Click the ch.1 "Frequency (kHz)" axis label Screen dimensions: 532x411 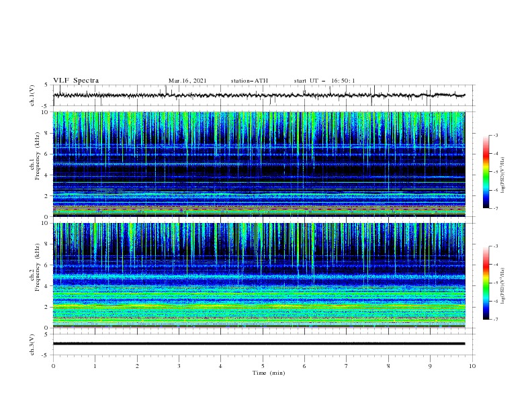(38, 156)
